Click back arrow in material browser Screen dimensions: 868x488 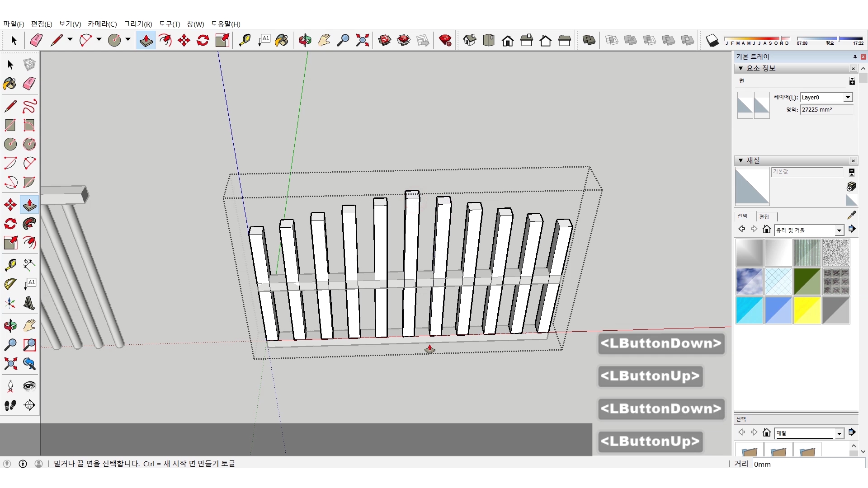741,230
